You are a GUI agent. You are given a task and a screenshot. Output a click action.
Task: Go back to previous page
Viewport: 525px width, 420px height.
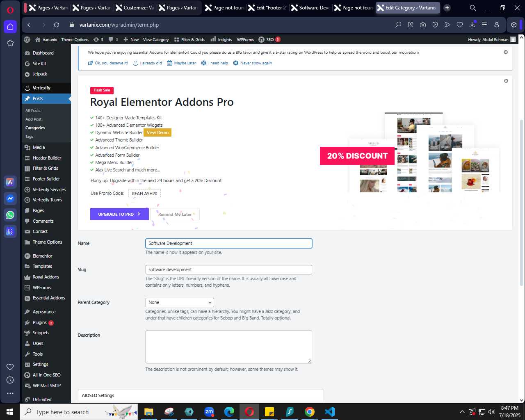click(x=29, y=25)
